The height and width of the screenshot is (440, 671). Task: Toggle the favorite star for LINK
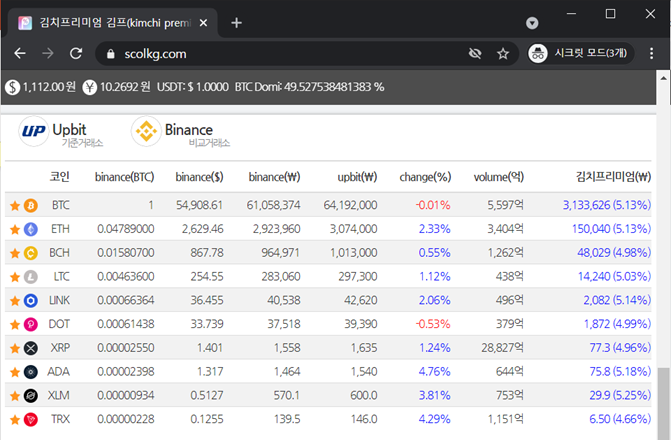pyautogui.click(x=15, y=301)
